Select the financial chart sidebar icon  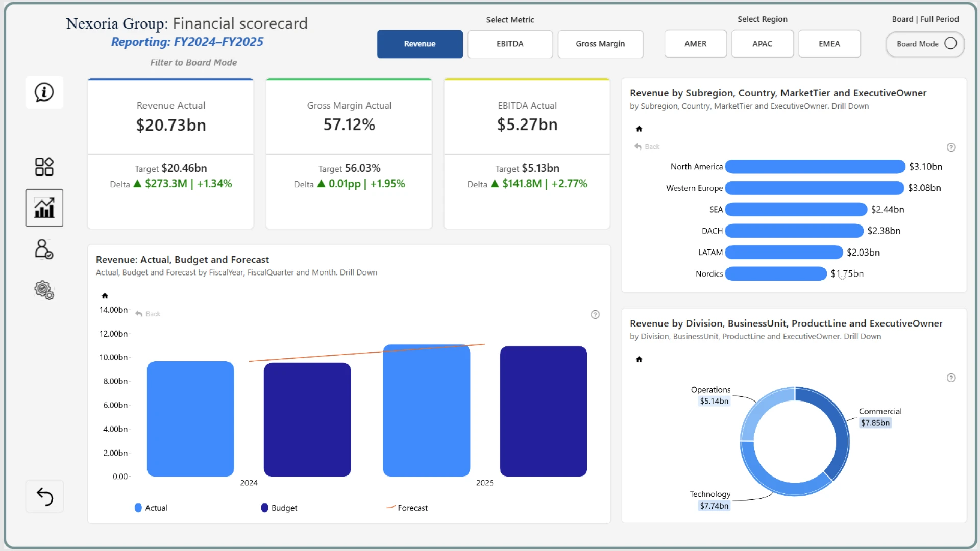click(x=44, y=208)
